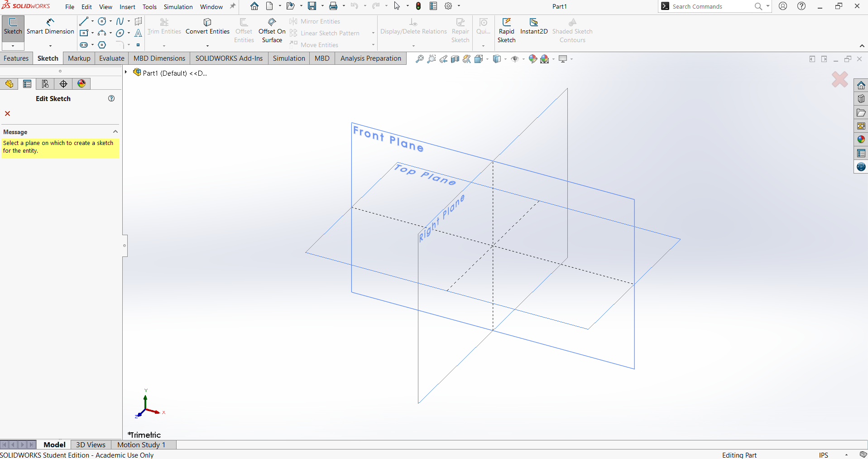This screenshot has height=459, width=868.
Task: Expand the Part1 flyout tree
Action: tap(126, 72)
